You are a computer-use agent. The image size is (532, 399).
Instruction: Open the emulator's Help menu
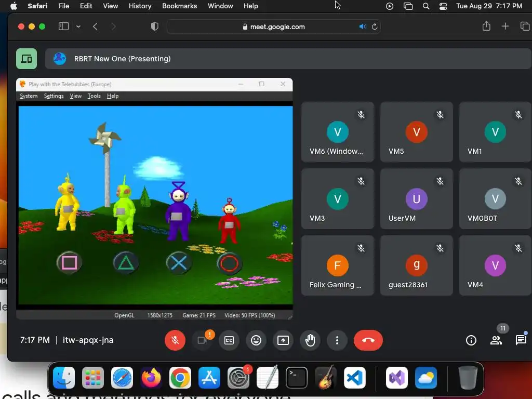(113, 96)
